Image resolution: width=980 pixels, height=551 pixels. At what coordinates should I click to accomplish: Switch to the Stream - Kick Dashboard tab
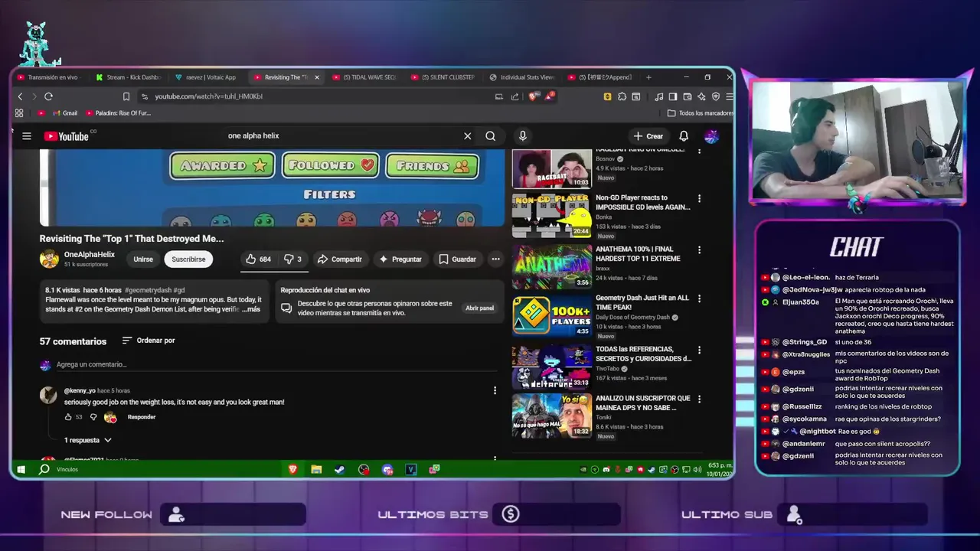[x=129, y=77]
